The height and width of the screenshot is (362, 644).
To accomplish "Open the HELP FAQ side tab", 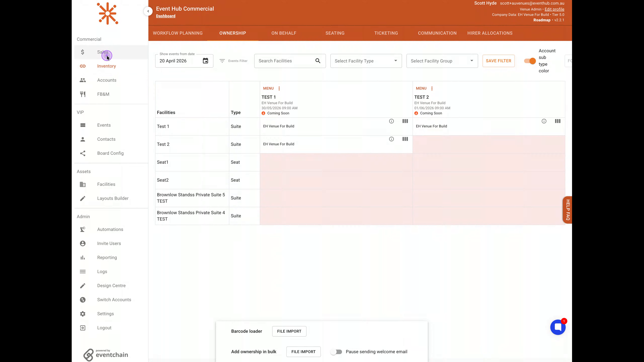I will tap(568, 210).
